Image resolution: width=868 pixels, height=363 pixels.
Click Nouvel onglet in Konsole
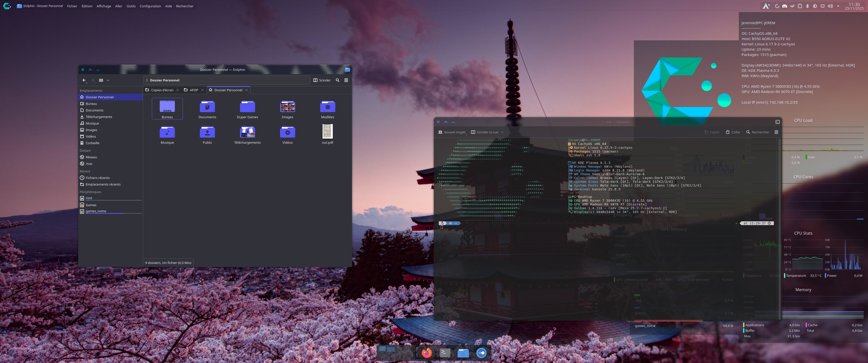pyautogui.click(x=451, y=132)
